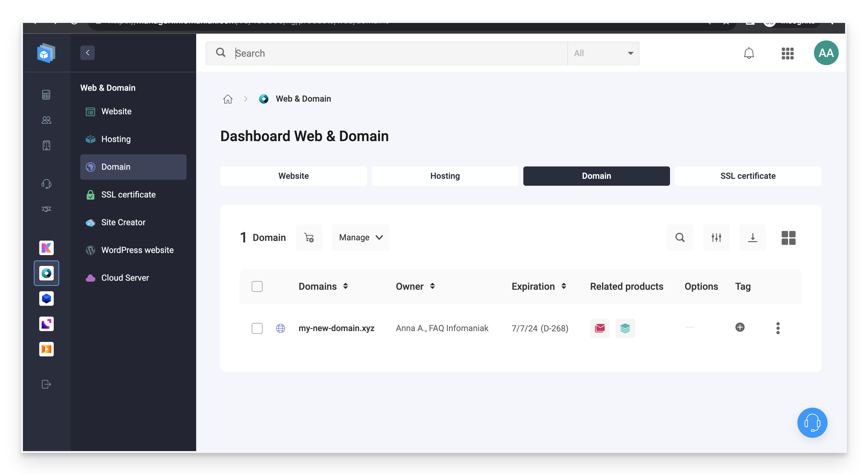Open the notifications bell
Screen dimensions: 868x474
pos(749,53)
